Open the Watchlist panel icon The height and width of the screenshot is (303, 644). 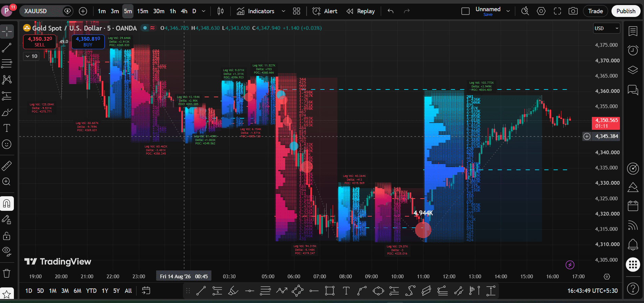coord(633,31)
